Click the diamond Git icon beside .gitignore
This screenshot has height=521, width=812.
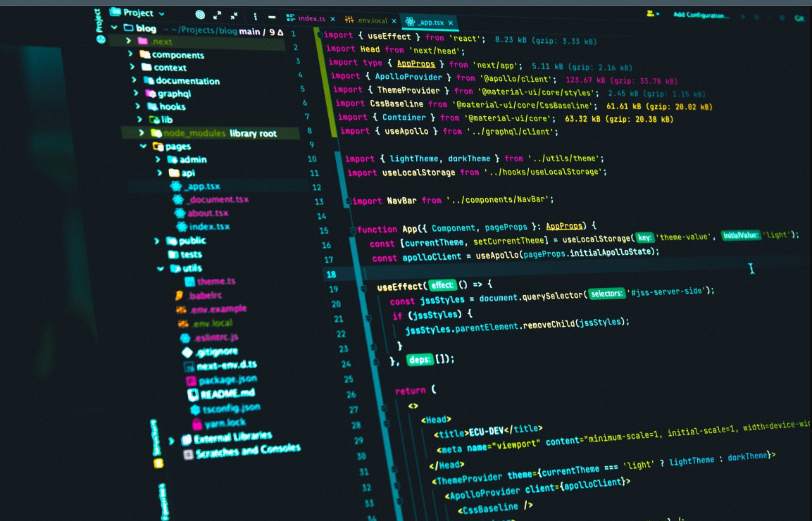tap(187, 352)
